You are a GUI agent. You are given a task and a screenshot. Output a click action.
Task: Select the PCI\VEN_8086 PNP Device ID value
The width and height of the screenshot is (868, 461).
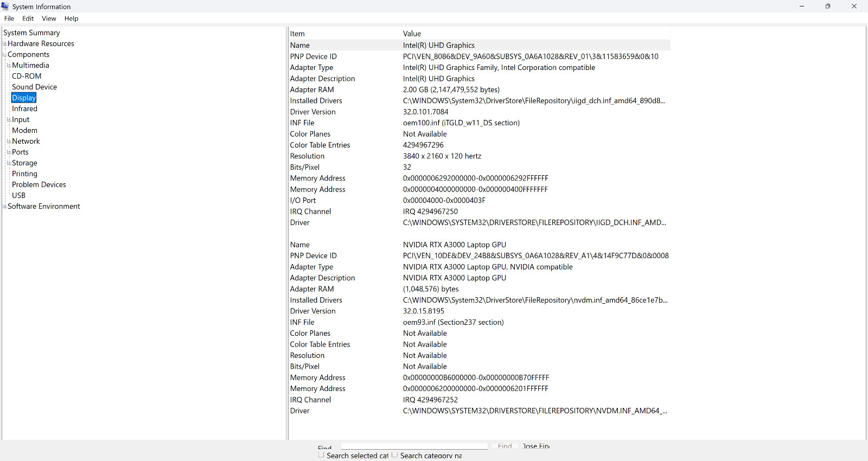(x=531, y=56)
